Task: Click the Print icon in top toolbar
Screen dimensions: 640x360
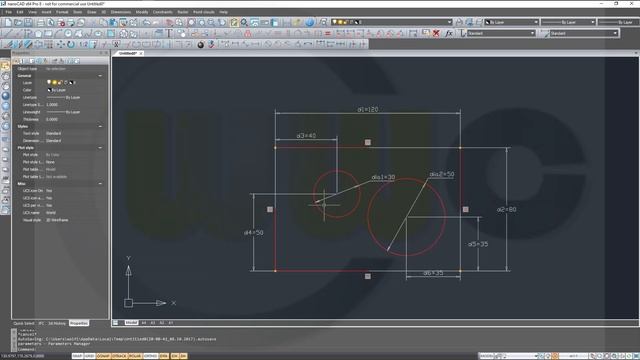Action: coord(41,22)
